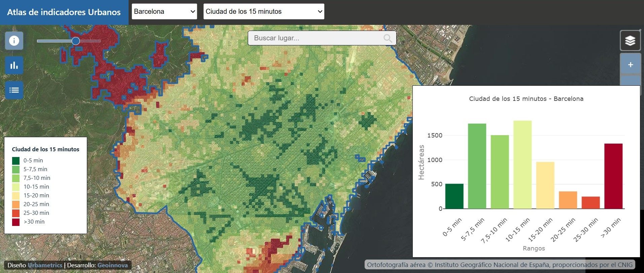
Task: Click the 25-30 min legend swatch
Action: tap(16, 213)
